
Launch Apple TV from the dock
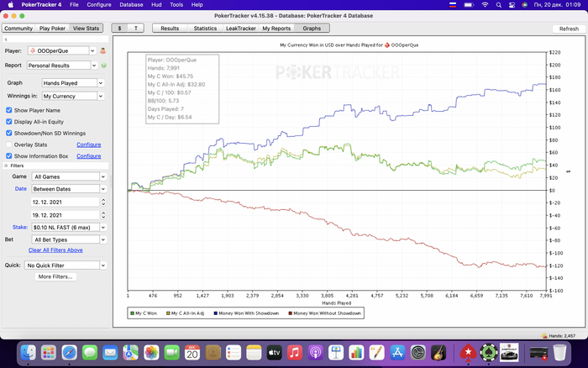(275, 353)
